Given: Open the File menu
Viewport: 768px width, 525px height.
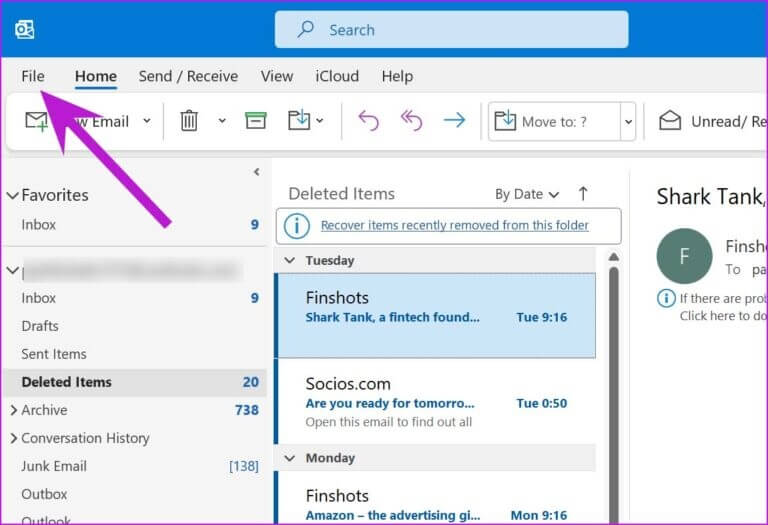Looking at the screenshot, I should 33,76.
